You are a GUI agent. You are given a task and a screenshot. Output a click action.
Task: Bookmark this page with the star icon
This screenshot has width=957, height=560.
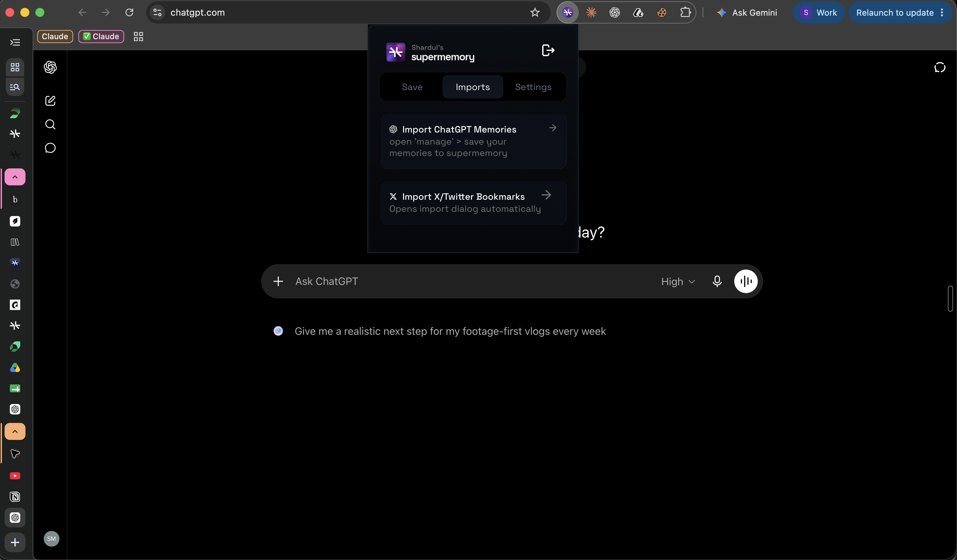[535, 12]
